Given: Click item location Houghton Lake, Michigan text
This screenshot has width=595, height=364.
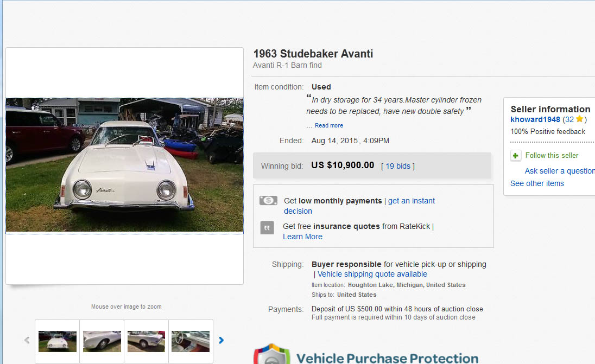Looking at the screenshot, I should pyautogui.click(x=407, y=285).
